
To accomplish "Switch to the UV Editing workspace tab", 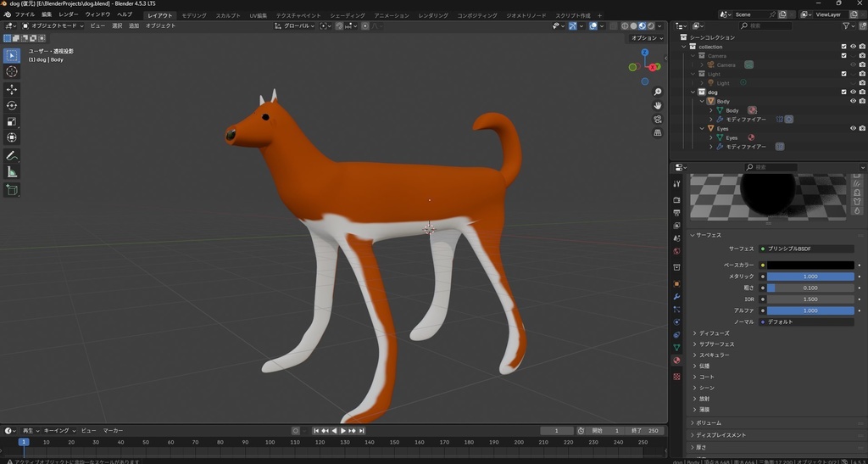I will (258, 15).
